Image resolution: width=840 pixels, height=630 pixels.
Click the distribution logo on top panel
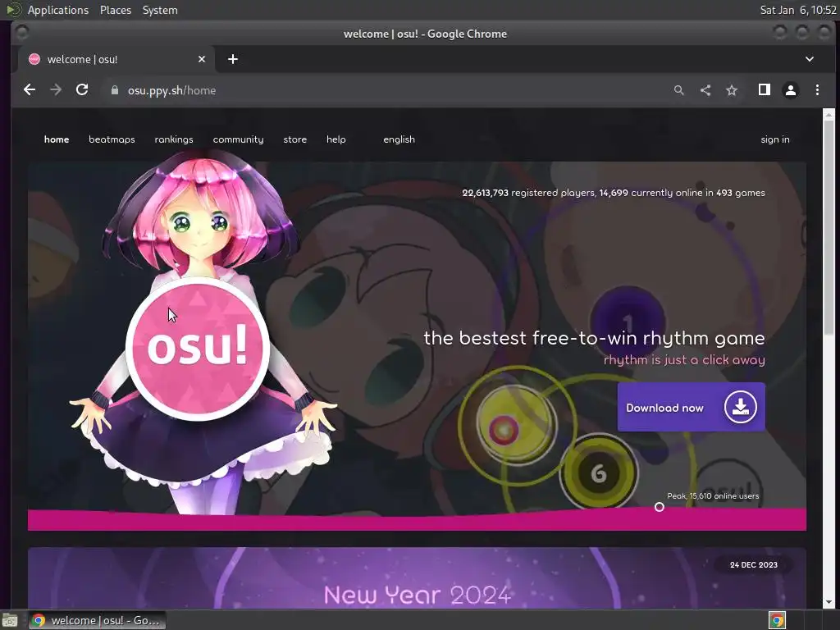pos(13,10)
